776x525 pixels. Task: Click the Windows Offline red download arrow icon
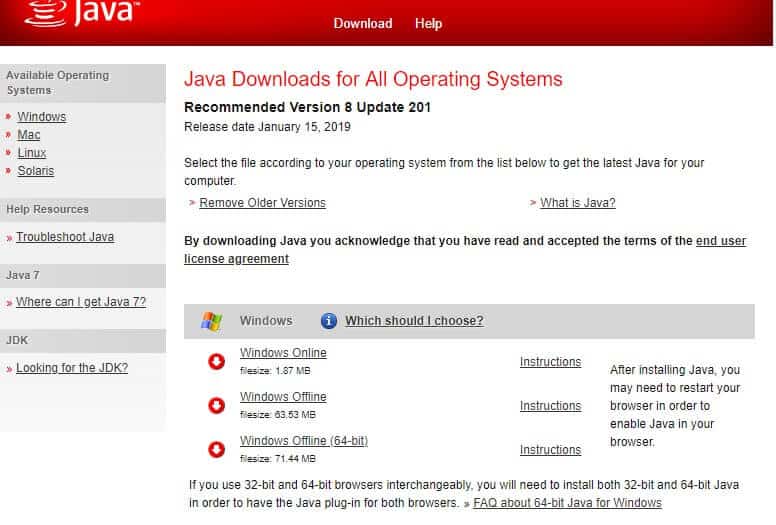click(216, 406)
